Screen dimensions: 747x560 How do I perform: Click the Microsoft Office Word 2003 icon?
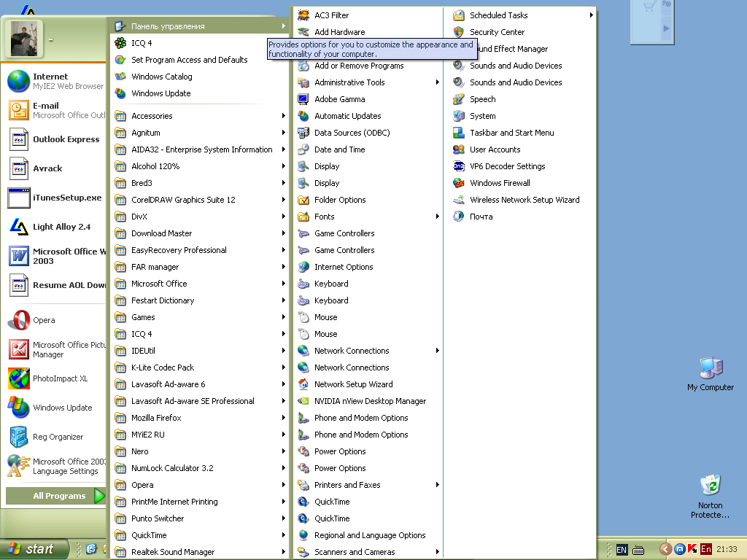pyautogui.click(x=19, y=256)
